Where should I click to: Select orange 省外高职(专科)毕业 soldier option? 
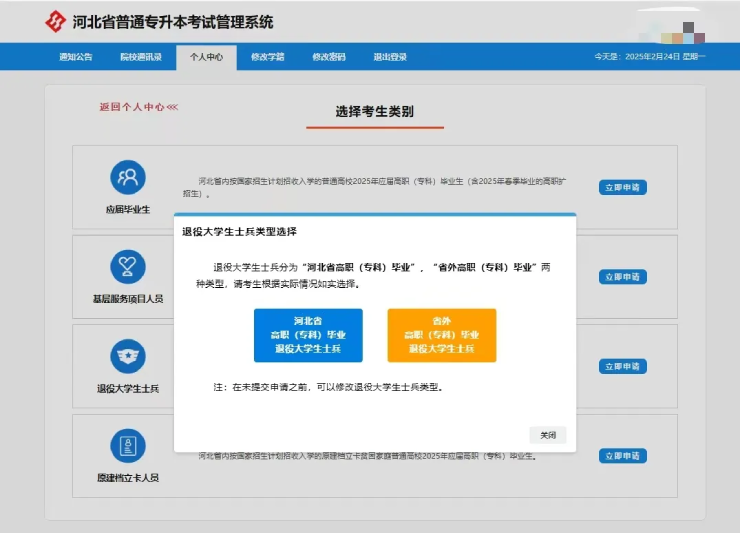click(441, 335)
